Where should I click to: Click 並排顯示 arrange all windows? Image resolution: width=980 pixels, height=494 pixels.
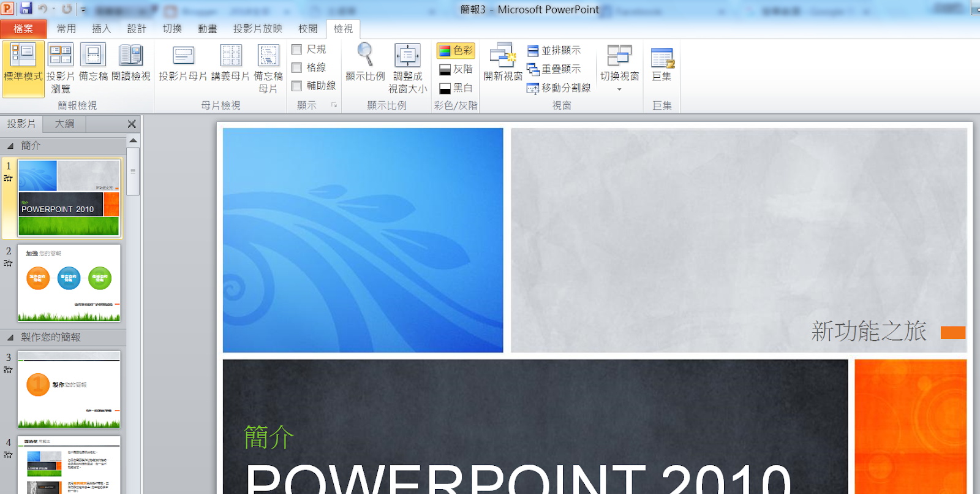tap(554, 50)
